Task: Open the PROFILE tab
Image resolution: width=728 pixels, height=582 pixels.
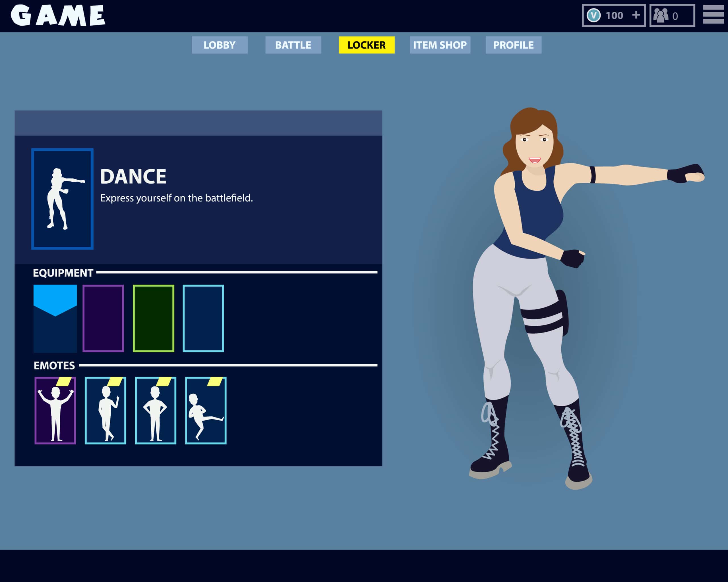Action: tap(513, 45)
